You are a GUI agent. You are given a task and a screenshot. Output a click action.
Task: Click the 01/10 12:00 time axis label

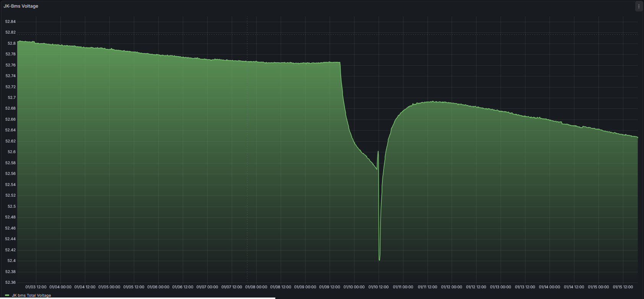pos(379,287)
